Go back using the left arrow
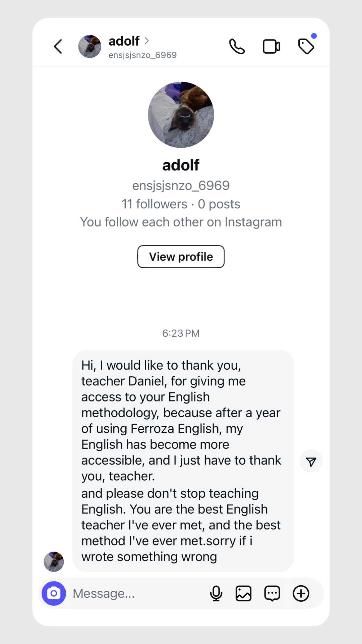 [58, 47]
